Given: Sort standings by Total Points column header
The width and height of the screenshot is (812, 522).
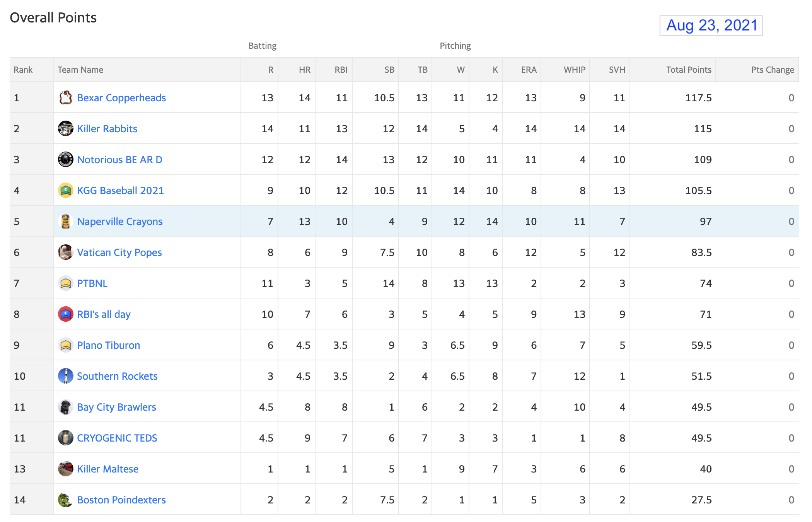Looking at the screenshot, I should (689, 70).
